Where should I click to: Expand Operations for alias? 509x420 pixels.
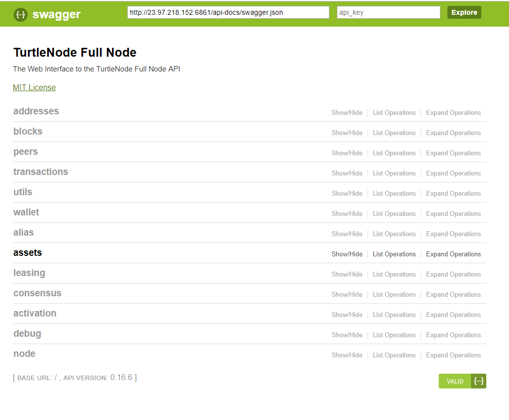tap(453, 234)
